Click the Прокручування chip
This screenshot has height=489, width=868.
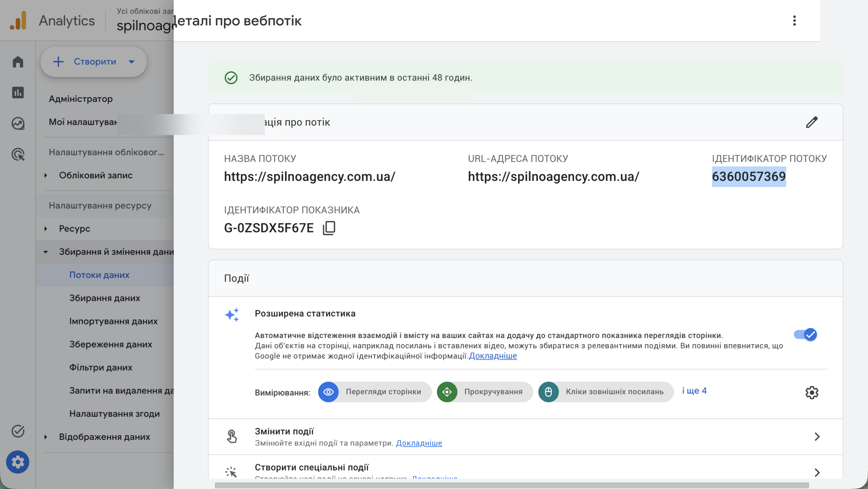coord(485,392)
